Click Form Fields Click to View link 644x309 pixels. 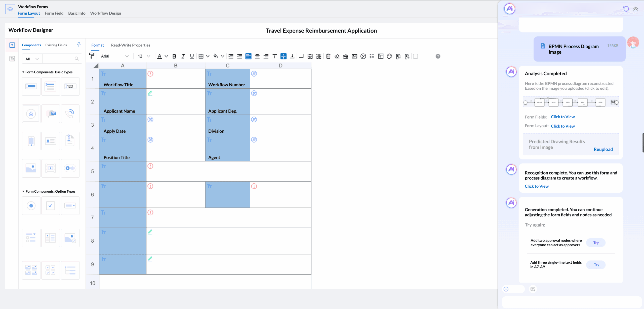(563, 117)
